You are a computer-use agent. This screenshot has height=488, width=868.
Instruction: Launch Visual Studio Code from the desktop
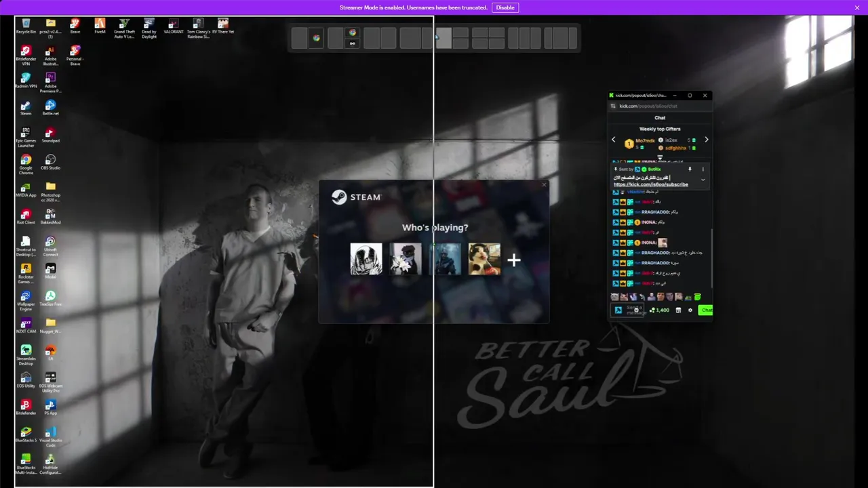click(50, 436)
